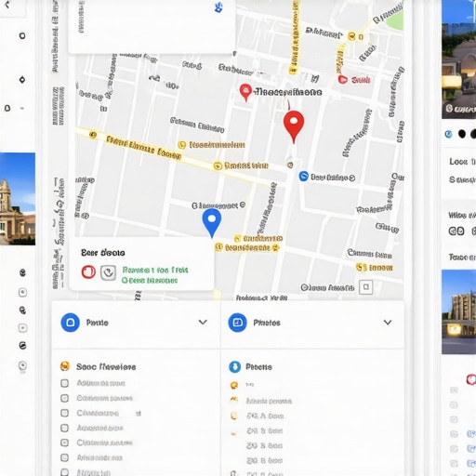Click the back arrow at window top-left
This screenshot has width=476, height=476.
(x=7, y=5)
